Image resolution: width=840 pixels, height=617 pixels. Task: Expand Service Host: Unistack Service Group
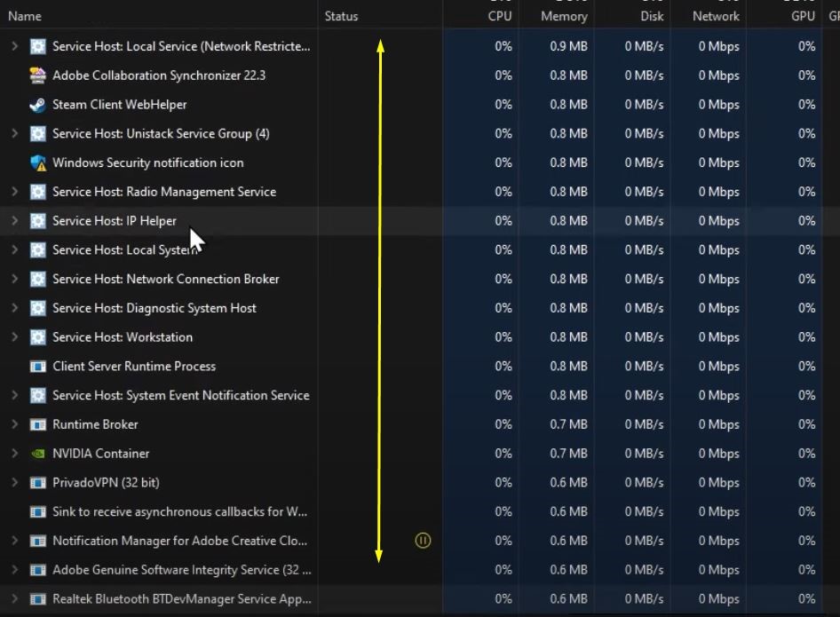point(15,133)
